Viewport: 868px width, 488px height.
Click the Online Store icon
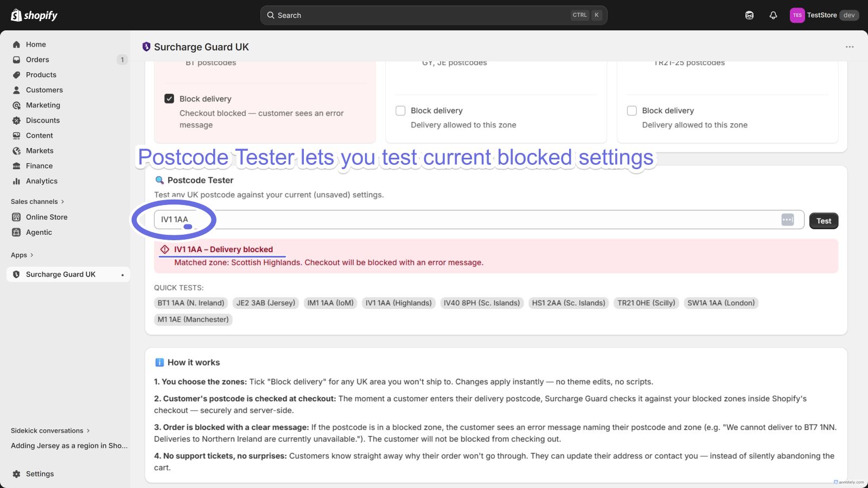[x=16, y=217]
